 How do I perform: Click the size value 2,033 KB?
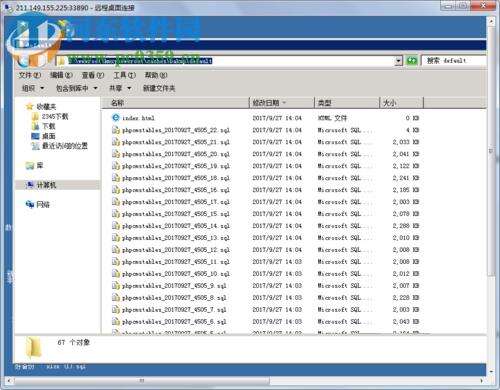[x=406, y=142]
